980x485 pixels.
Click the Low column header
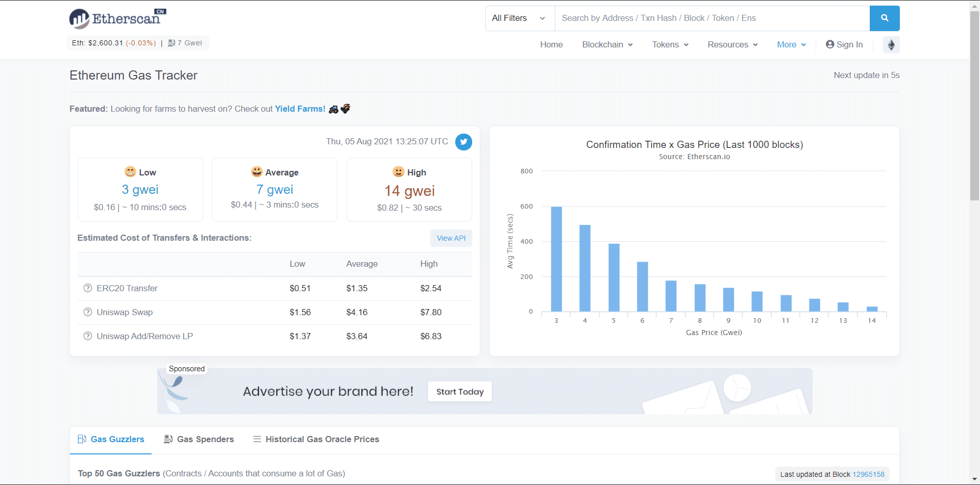[x=298, y=264]
